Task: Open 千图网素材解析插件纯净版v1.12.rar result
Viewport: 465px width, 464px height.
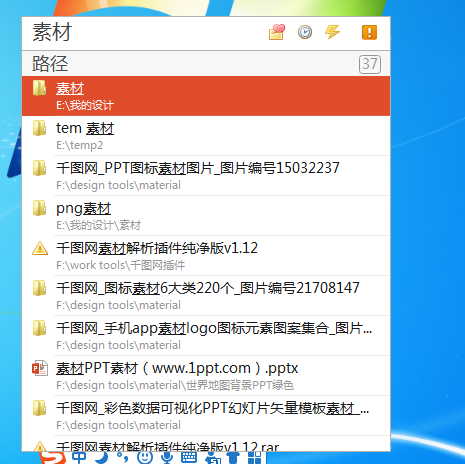Action: click(167, 446)
